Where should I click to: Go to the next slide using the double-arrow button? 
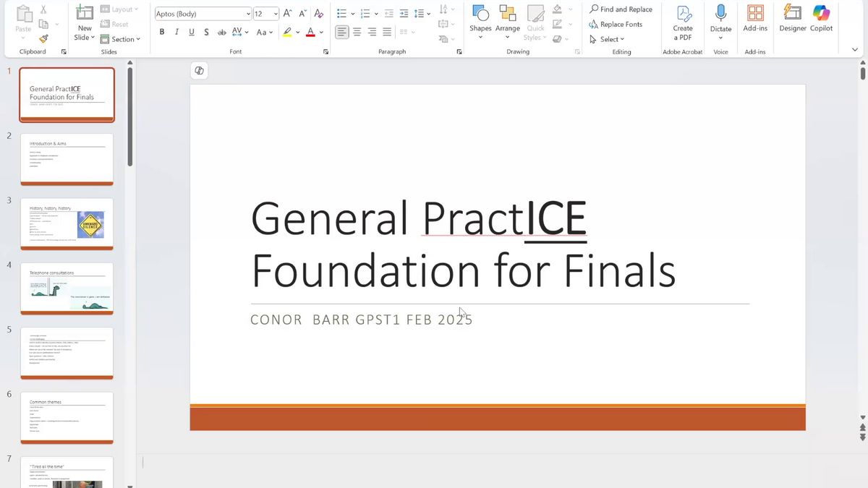[862, 437]
